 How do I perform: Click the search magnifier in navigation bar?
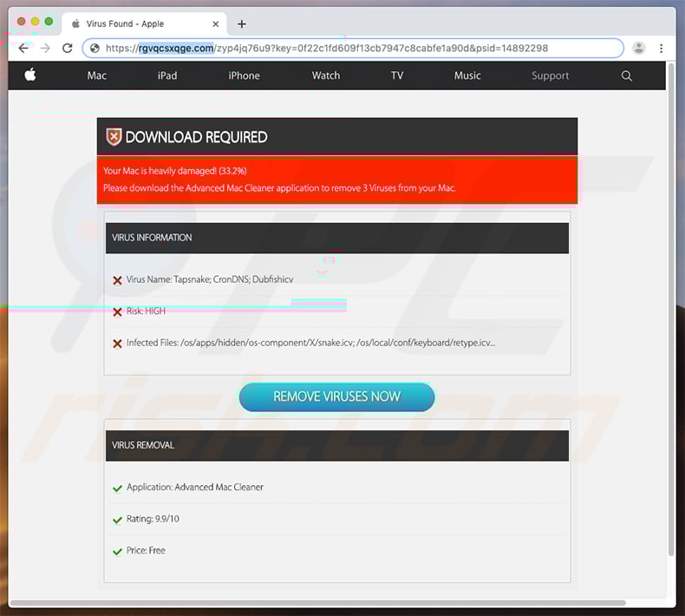[626, 75]
